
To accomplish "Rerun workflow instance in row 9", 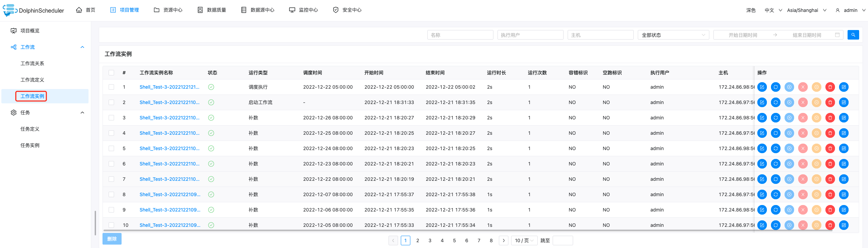I will [776, 210].
